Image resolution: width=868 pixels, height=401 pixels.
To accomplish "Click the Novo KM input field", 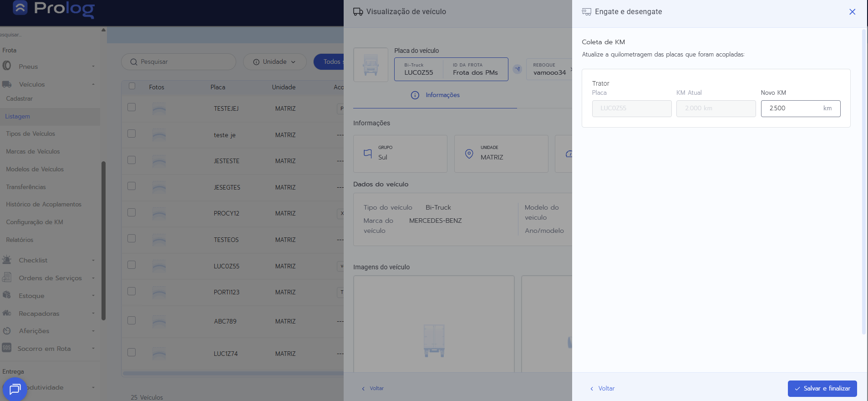I will 793,108.
